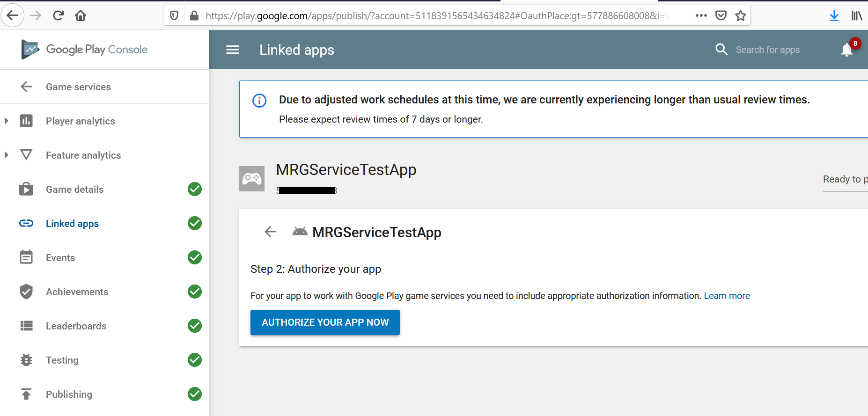Screen dimensions: 868x416
Task: Open the notifications bell with 8 alerts
Action: tap(847, 49)
